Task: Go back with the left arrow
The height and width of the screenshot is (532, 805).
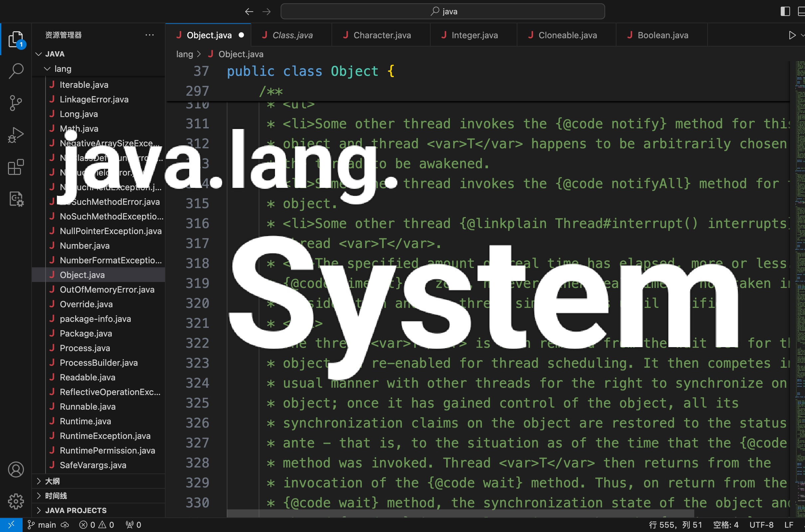Action: pos(249,12)
